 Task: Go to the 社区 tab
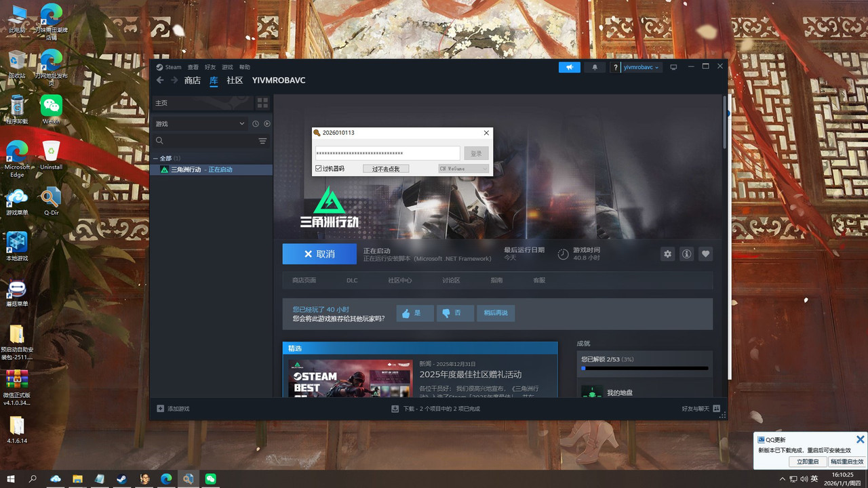tap(235, 80)
